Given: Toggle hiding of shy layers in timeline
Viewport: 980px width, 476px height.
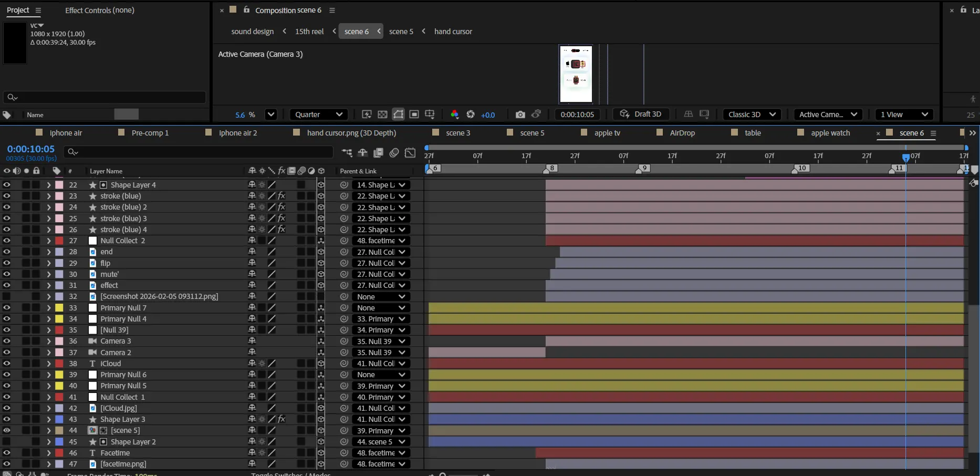Looking at the screenshot, I should coord(363,152).
